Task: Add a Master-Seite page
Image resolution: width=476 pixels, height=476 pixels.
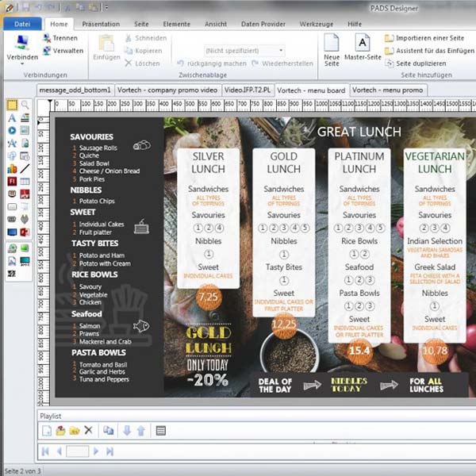Action: tap(363, 47)
